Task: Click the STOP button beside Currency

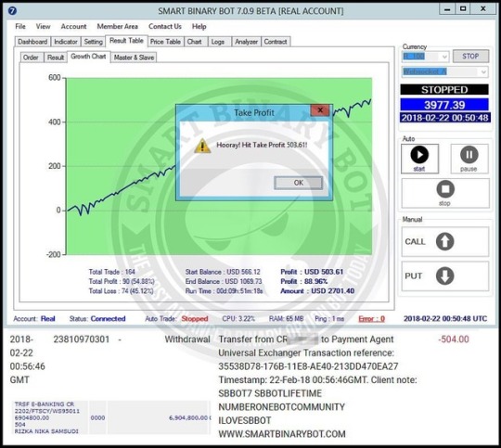Action: [x=470, y=57]
